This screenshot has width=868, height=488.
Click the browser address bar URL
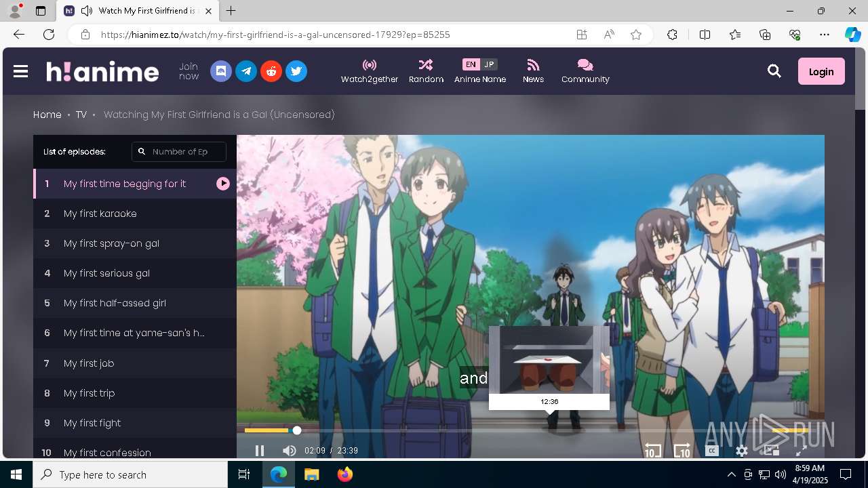pos(275,35)
